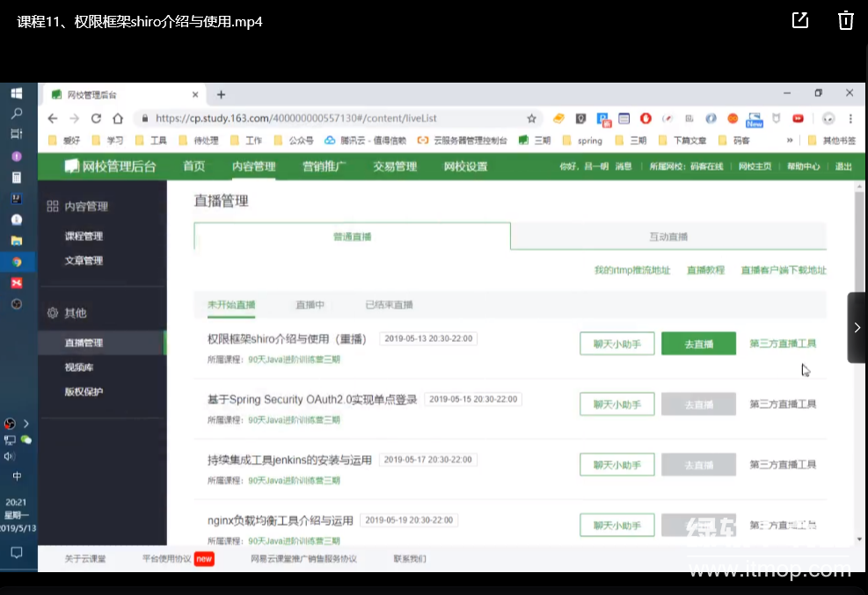Expand the side panel with the right arrow
Image resolution: width=868 pixels, height=595 pixels.
(857, 328)
